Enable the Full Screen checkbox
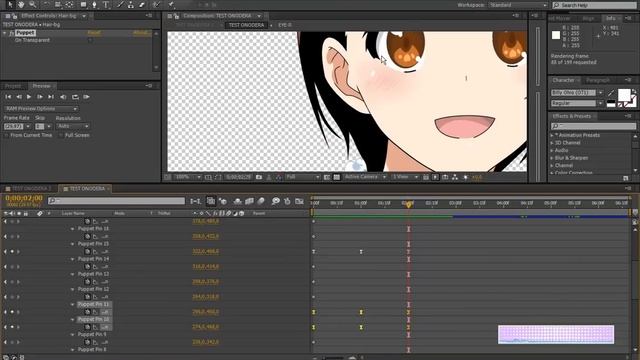Viewport: 640px width, 360px height. tap(61, 135)
